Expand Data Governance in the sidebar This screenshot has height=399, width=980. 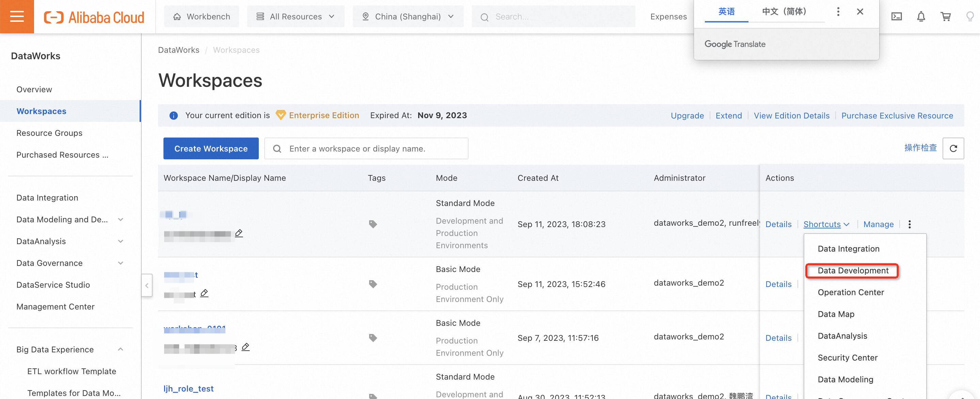coord(121,263)
